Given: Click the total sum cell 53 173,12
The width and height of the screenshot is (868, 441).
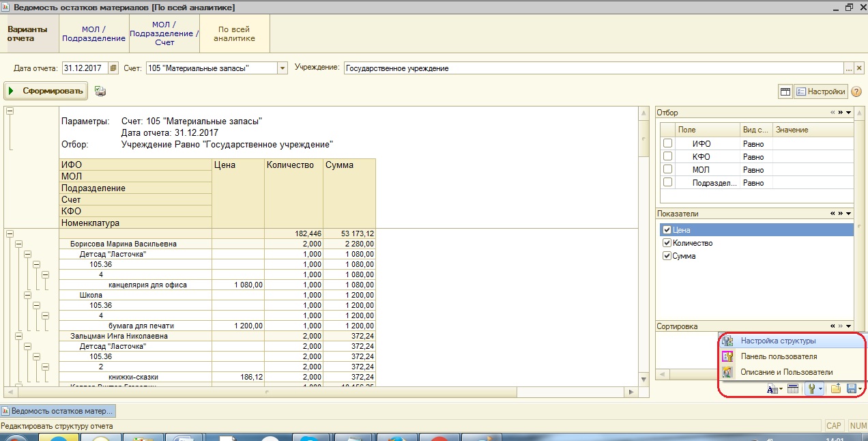Looking at the screenshot, I should (349, 233).
